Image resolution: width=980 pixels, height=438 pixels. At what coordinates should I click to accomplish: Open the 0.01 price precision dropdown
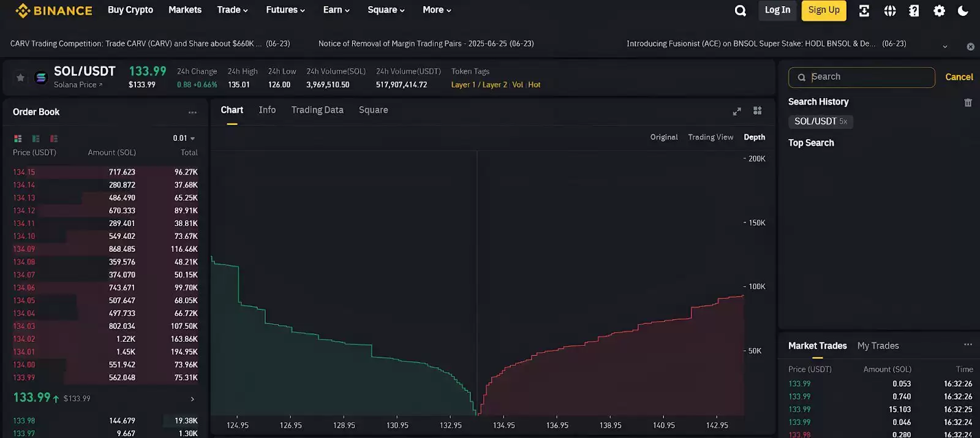[184, 138]
